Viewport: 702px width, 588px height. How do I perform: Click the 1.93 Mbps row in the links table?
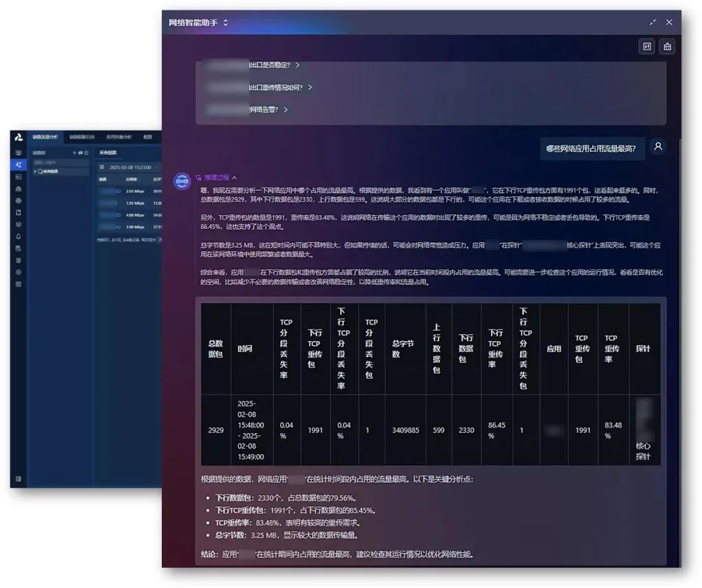pos(129,203)
